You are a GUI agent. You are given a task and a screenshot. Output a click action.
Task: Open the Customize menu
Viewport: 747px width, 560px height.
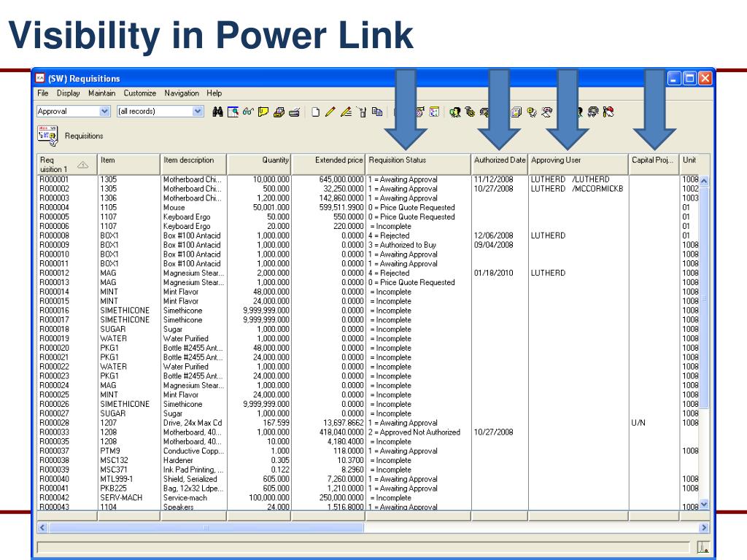click(139, 93)
